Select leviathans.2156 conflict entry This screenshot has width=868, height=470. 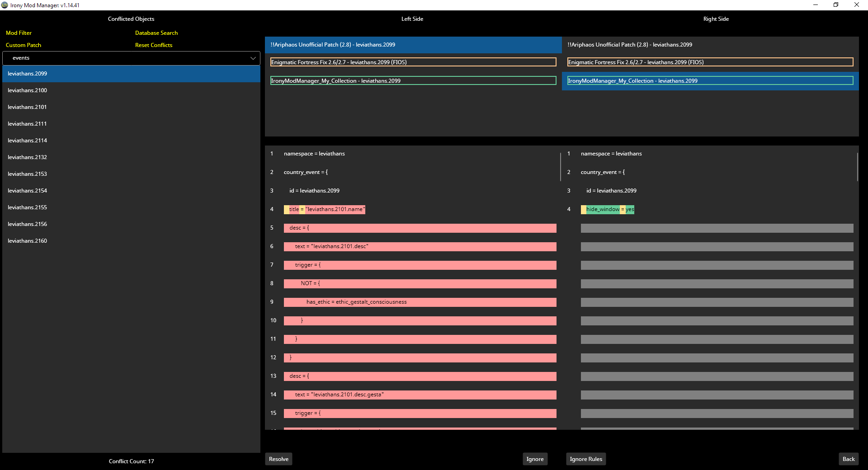131,224
